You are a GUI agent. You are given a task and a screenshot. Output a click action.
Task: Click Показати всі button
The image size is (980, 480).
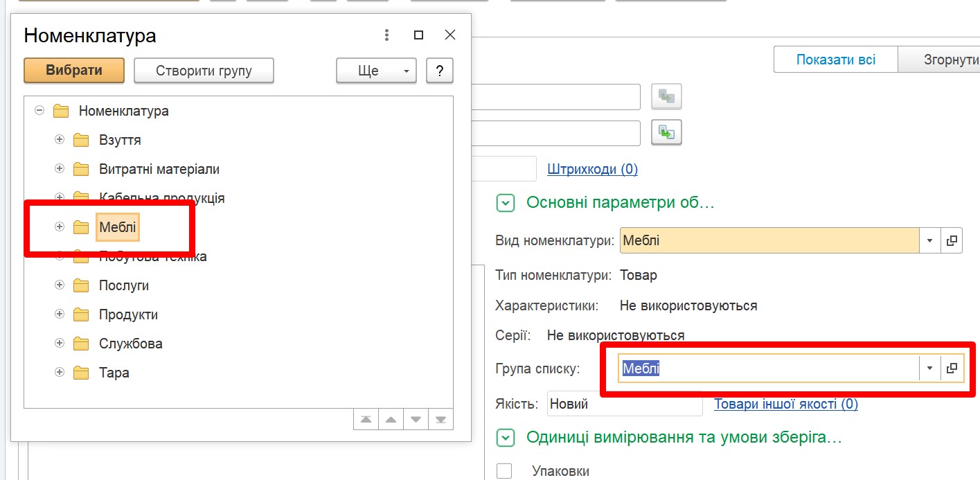[836, 60]
